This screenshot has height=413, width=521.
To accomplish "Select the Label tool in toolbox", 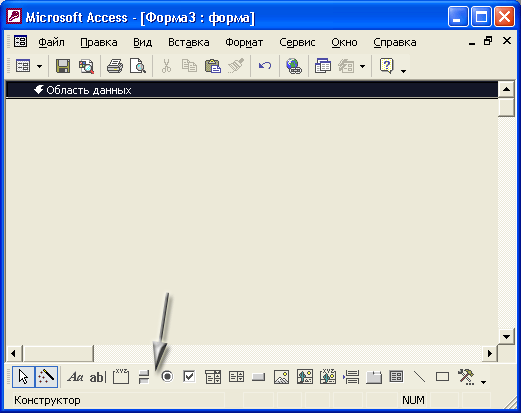I will tap(75, 377).
